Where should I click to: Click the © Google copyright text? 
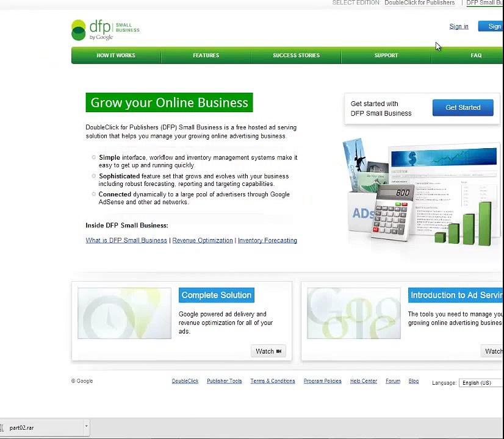coord(82,381)
